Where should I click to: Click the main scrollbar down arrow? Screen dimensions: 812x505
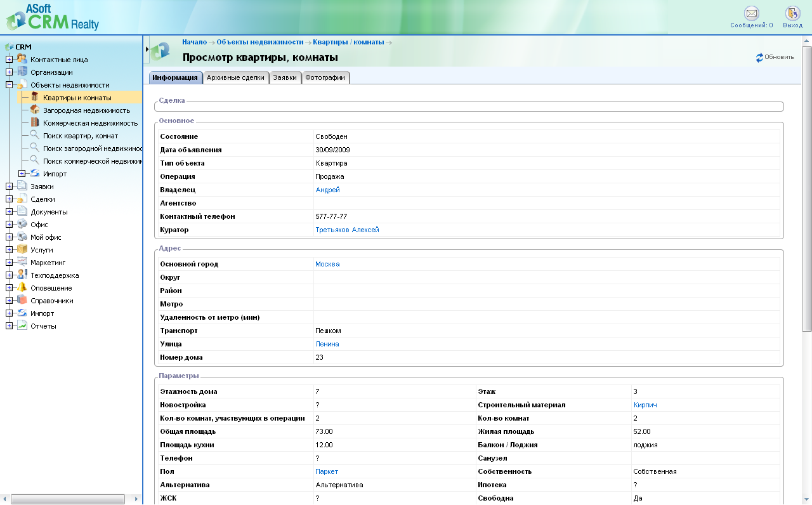tap(807, 499)
